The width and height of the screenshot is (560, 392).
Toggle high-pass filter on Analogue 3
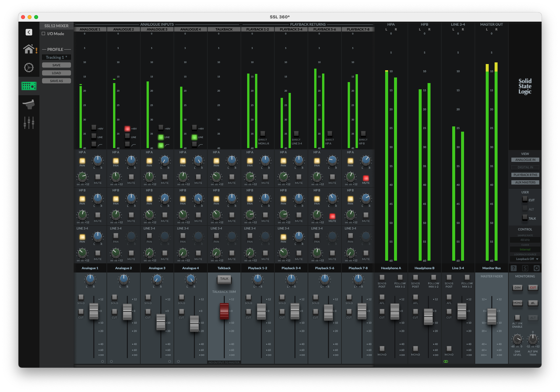tap(161, 145)
